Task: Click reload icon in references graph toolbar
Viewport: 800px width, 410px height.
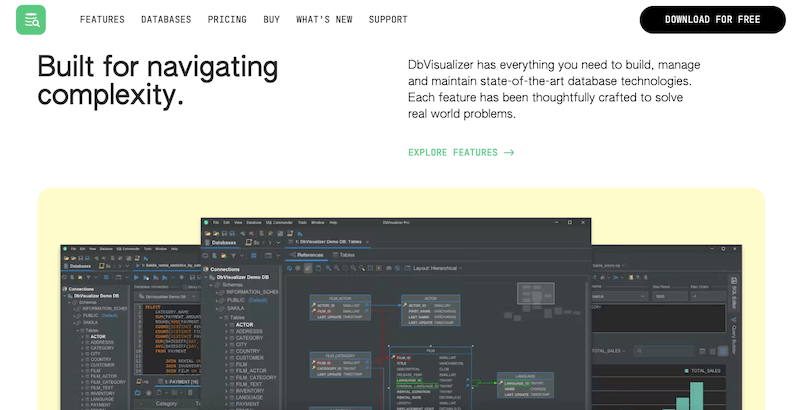Action: (289, 268)
